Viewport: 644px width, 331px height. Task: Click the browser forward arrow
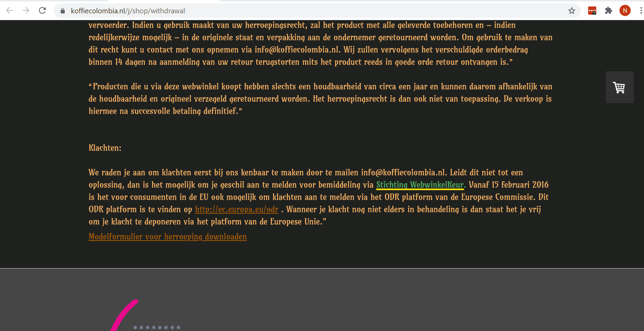[x=26, y=11]
